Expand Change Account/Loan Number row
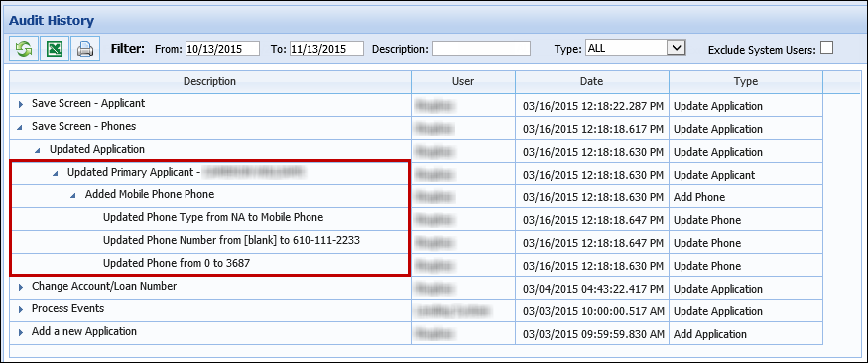This screenshot has width=868, height=363. coord(21,287)
